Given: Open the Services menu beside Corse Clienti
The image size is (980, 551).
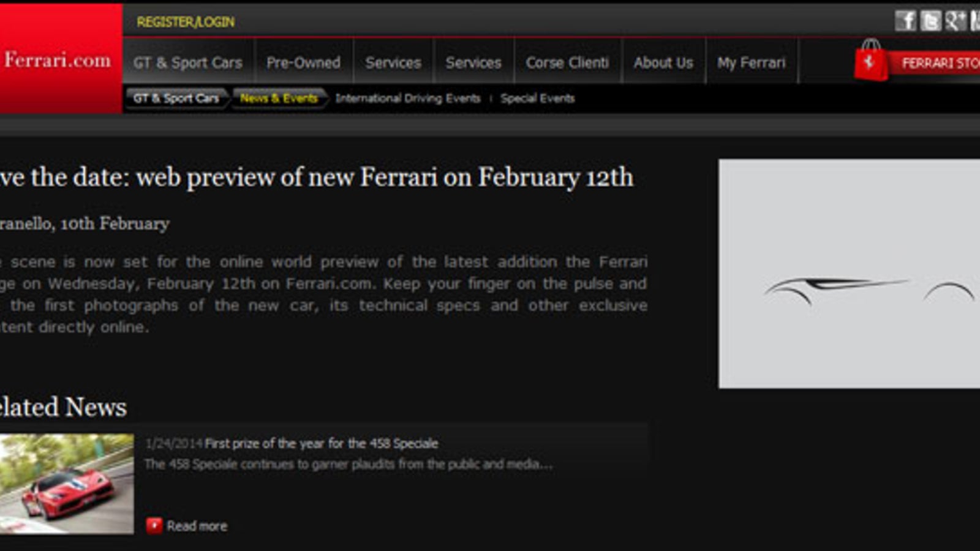Looking at the screenshot, I should tap(473, 62).
